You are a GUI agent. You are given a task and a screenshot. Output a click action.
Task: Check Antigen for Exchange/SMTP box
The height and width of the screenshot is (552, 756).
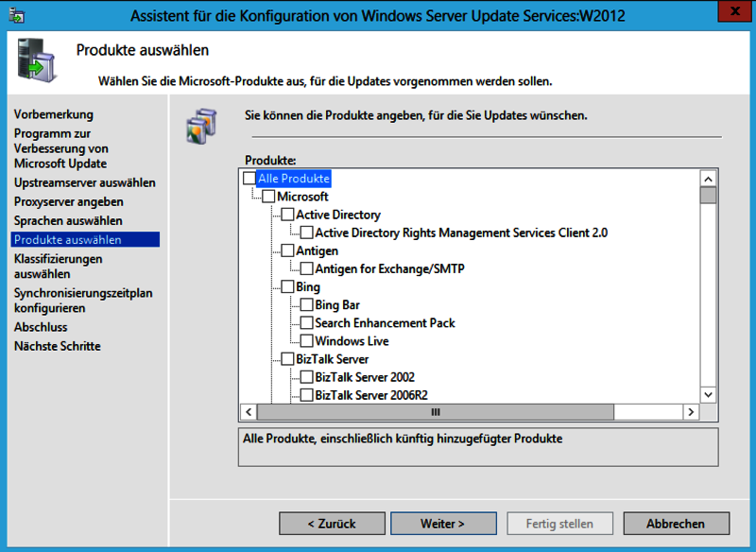point(306,268)
